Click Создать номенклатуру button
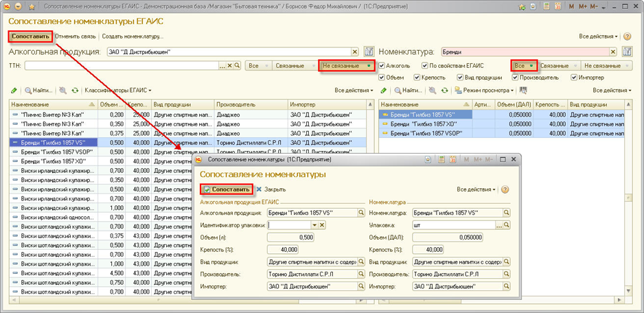The height and width of the screenshot is (313, 644). (133, 36)
